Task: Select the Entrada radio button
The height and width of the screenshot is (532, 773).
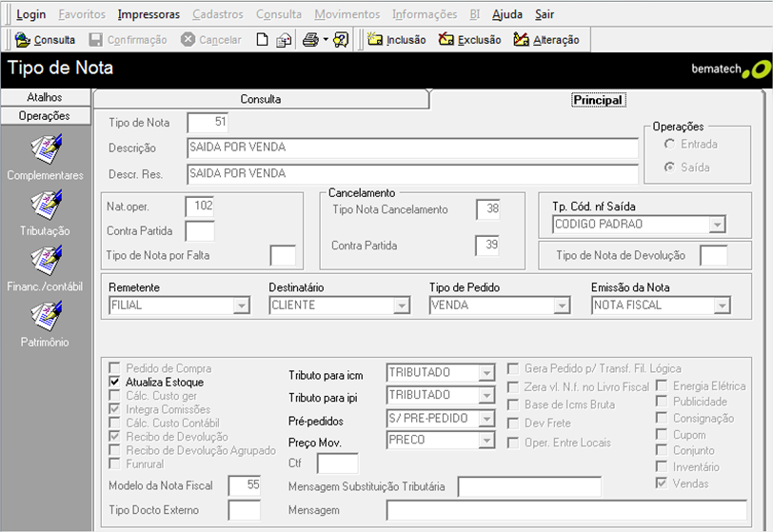Action: [669, 144]
